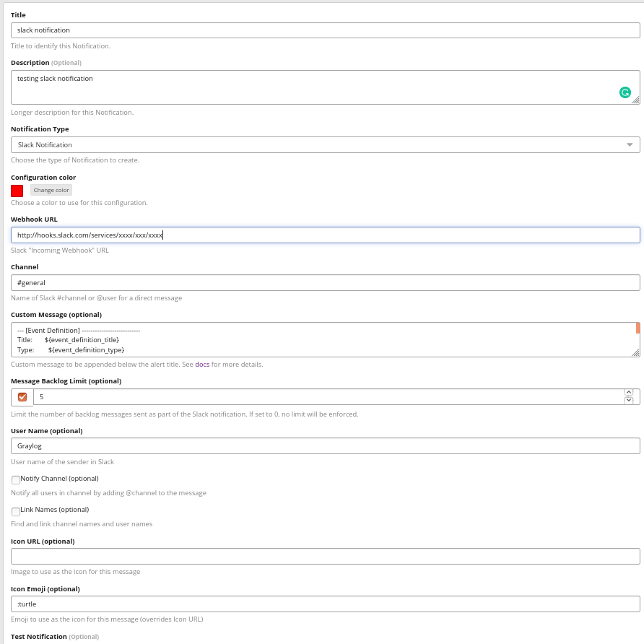Click inside the Custom Message text area
Screen dimensions: 644x644
point(325,339)
